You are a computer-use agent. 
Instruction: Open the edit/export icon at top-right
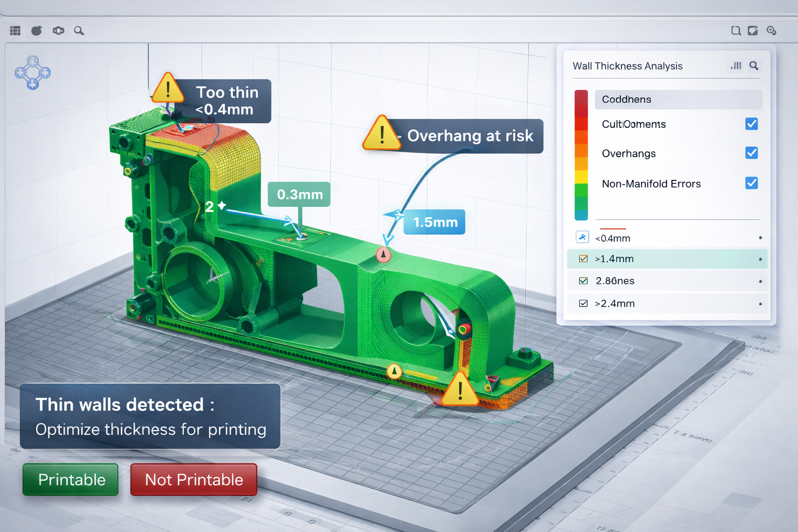pyautogui.click(x=753, y=31)
